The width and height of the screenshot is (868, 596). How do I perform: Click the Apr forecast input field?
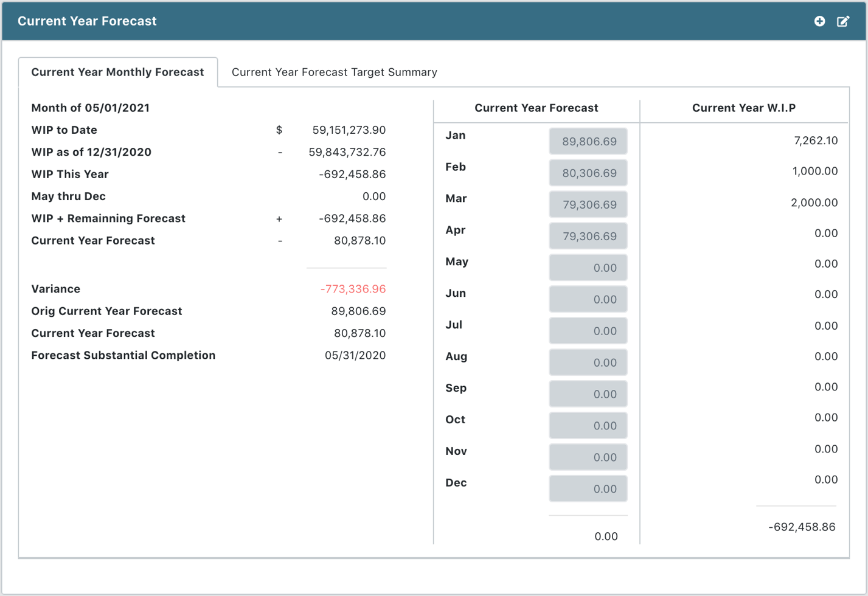[588, 236]
